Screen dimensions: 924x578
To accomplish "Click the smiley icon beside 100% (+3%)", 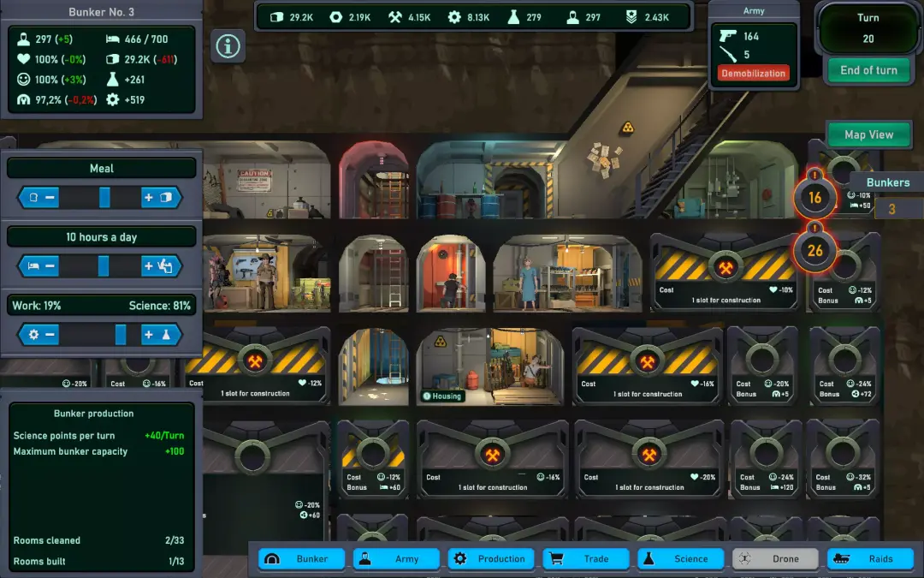I will (x=24, y=79).
